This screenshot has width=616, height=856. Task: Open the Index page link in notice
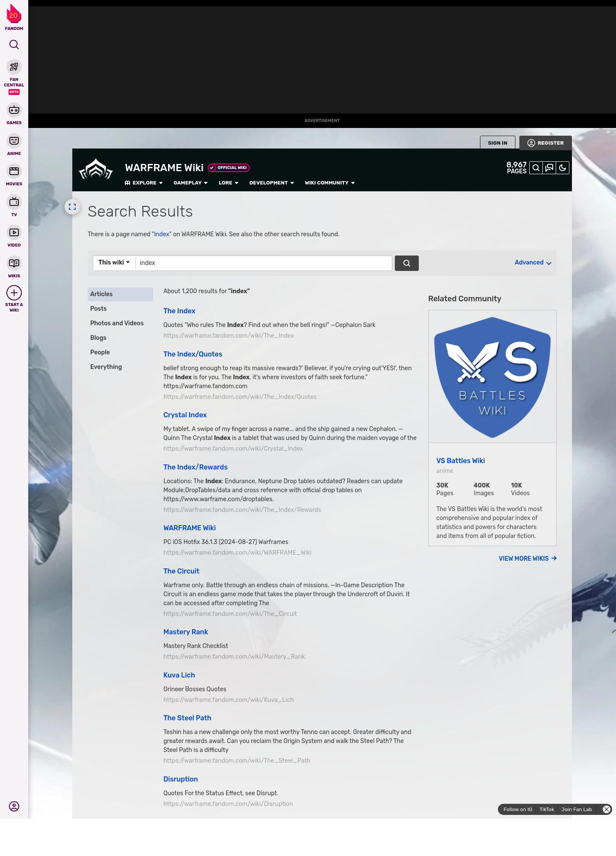pos(162,234)
